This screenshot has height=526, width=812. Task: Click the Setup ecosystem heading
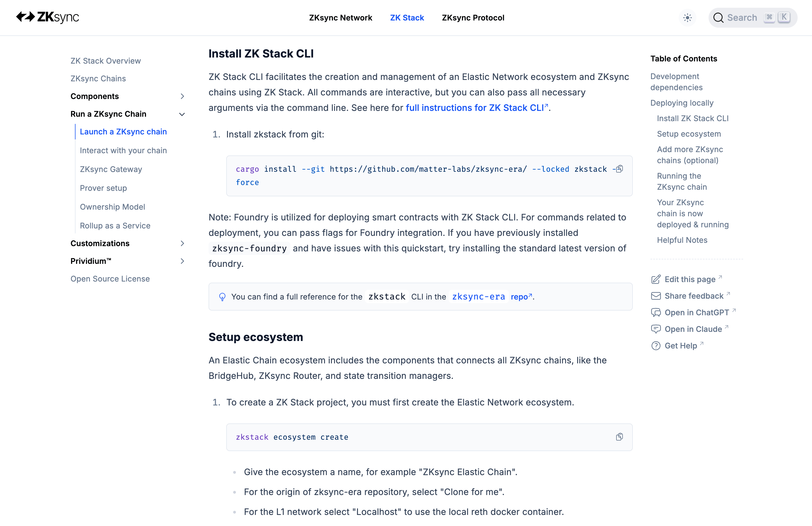click(x=256, y=337)
